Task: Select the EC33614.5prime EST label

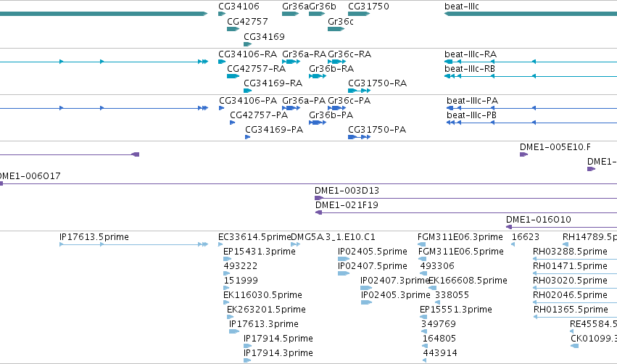Action: click(x=254, y=237)
